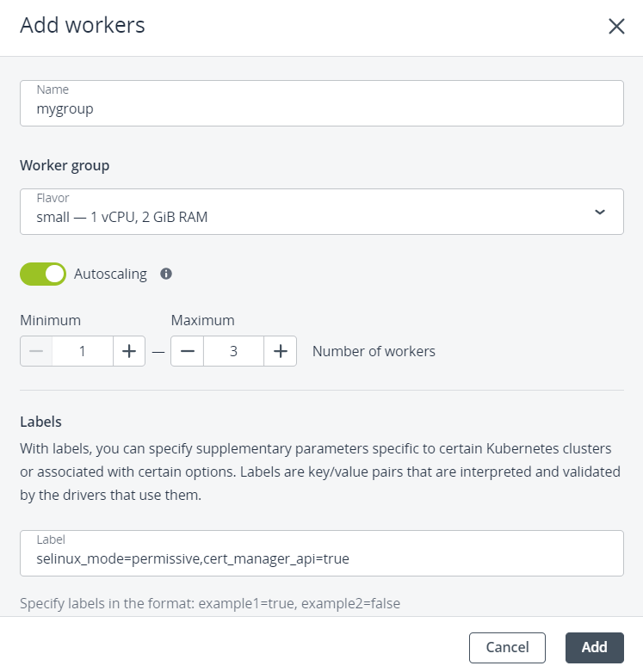The image size is (643, 672).
Task: Click the Maximum workers value field
Action: [233, 351]
